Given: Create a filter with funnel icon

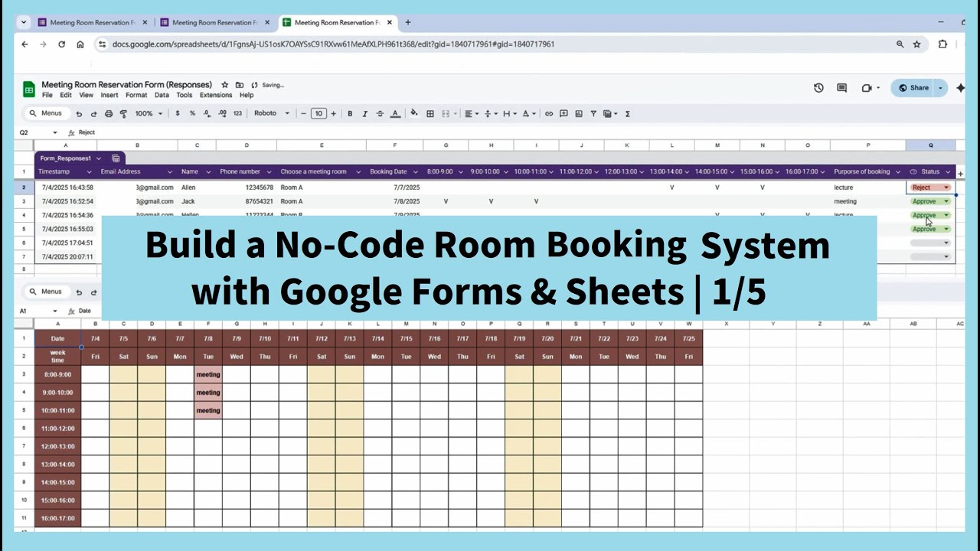Looking at the screenshot, I should point(593,113).
